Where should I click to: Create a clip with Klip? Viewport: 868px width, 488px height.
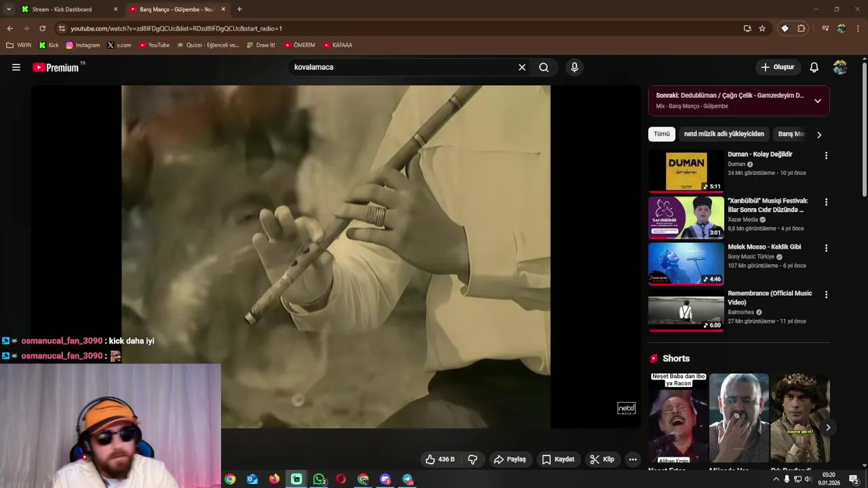tap(602, 460)
